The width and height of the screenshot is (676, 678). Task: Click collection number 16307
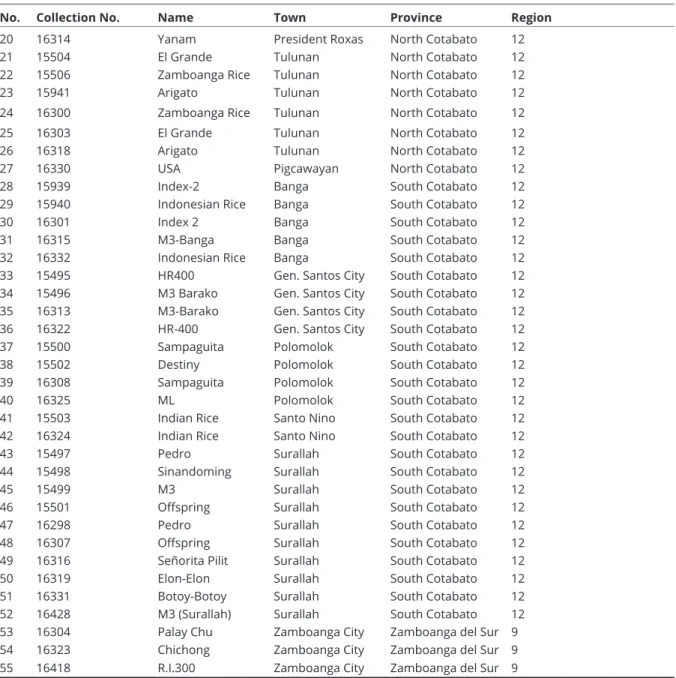pos(53,542)
